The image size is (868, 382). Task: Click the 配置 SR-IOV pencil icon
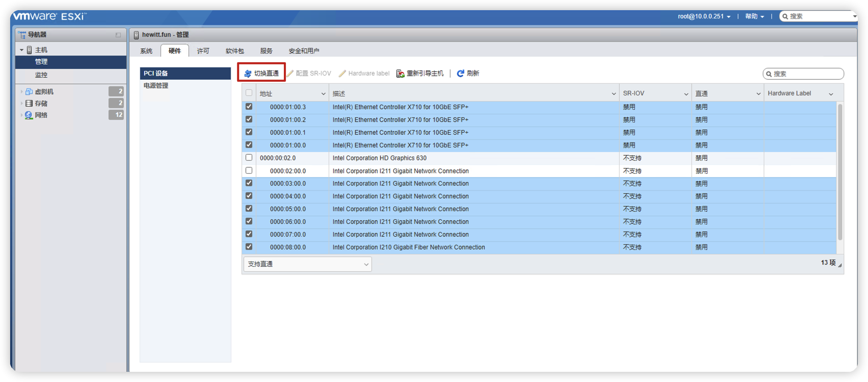pyautogui.click(x=290, y=73)
